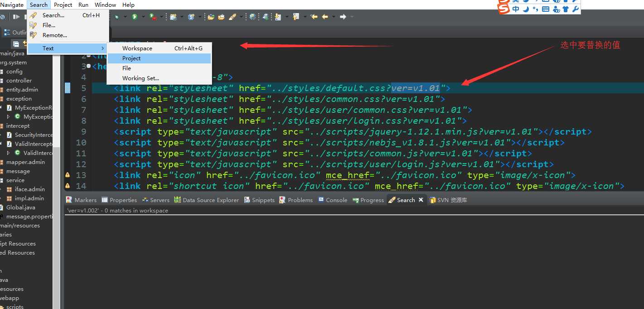Switch to the Console tab
This screenshot has height=309, width=644.
tap(333, 200)
